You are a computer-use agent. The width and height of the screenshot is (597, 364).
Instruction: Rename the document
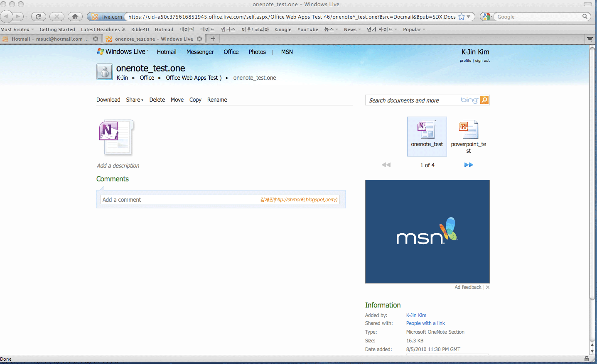coord(217,100)
